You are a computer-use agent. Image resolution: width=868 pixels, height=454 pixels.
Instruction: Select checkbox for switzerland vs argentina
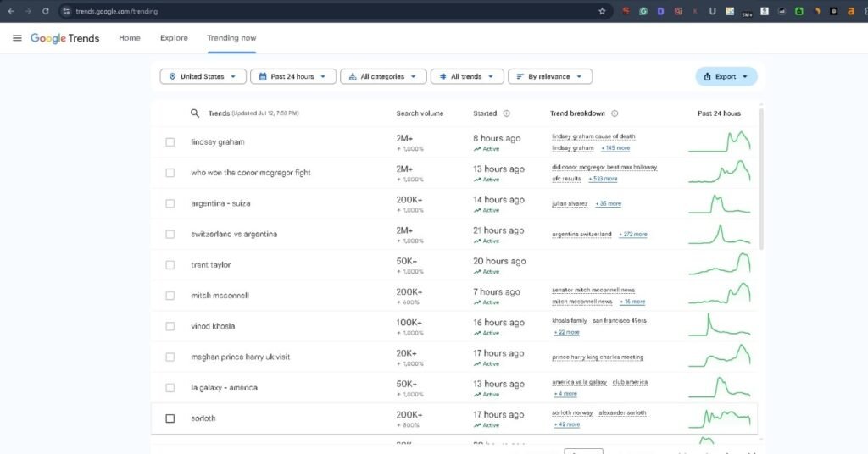170,235
